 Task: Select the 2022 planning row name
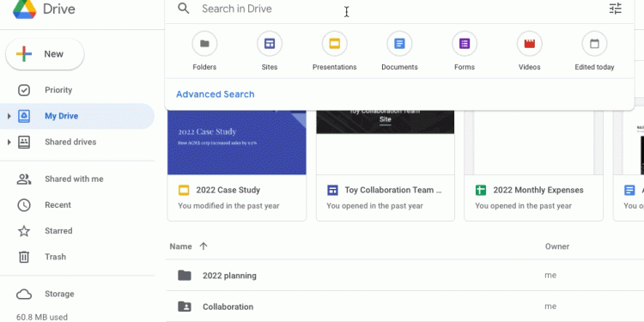[x=229, y=276]
